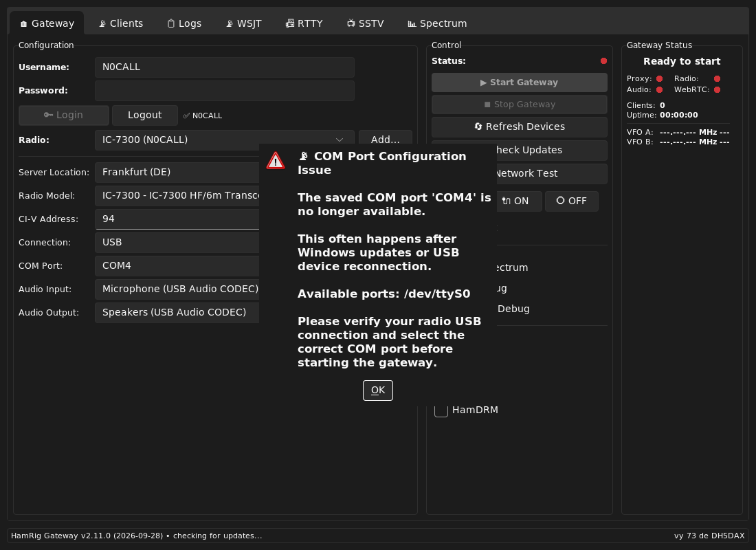The image size is (756, 550).
Task: Click the 'Available ports: /dev/ttyS0' line
Action: pos(383,294)
